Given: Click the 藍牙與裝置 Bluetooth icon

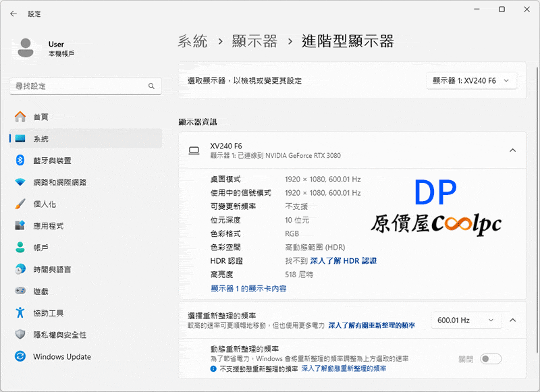Looking at the screenshot, I should [x=20, y=161].
